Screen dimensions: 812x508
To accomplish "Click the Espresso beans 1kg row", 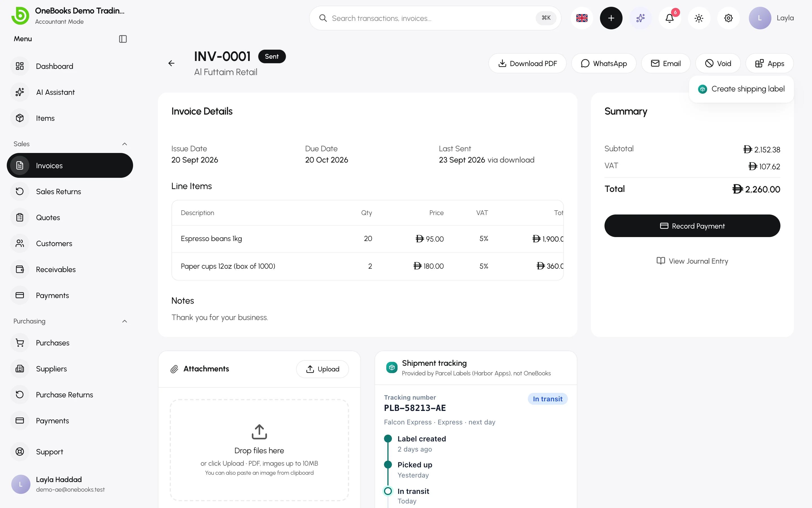I will coord(367,238).
